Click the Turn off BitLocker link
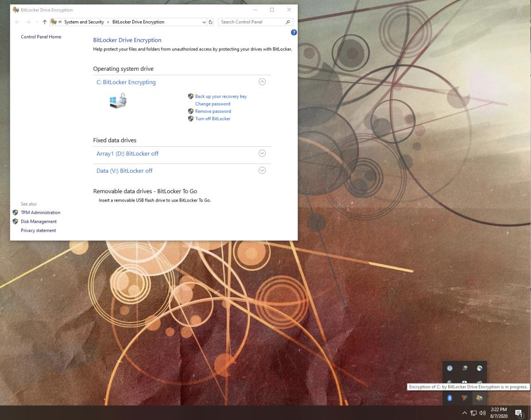This screenshot has height=420, width=531. tap(213, 118)
